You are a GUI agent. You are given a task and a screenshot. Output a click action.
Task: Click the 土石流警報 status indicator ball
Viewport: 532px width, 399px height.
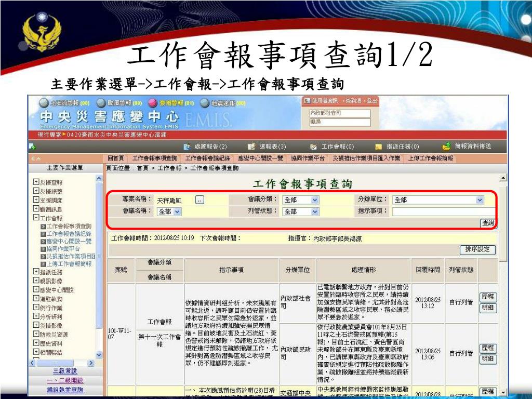pos(44,103)
